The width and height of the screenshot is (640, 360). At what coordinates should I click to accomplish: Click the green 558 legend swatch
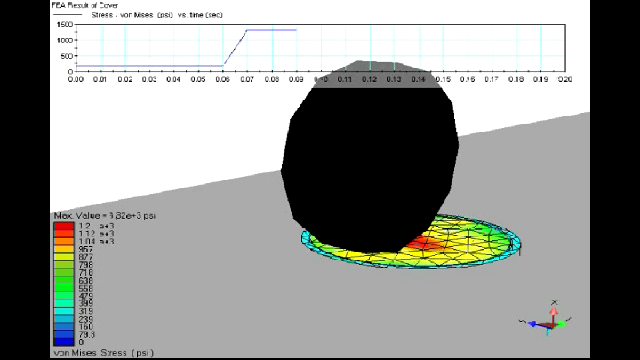(x=64, y=288)
